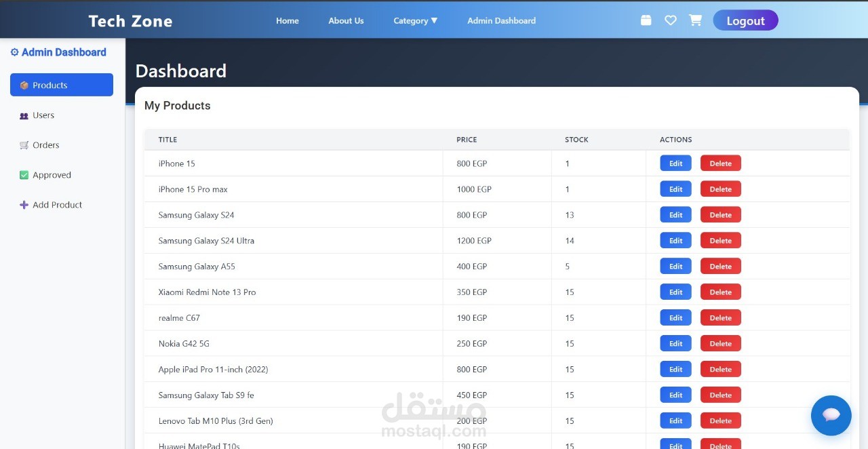Image resolution: width=868 pixels, height=449 pixels.
Task: Edit Samsung Galaxy S24 Ultra
Action: pyautogui.click(x=675, y=241)
